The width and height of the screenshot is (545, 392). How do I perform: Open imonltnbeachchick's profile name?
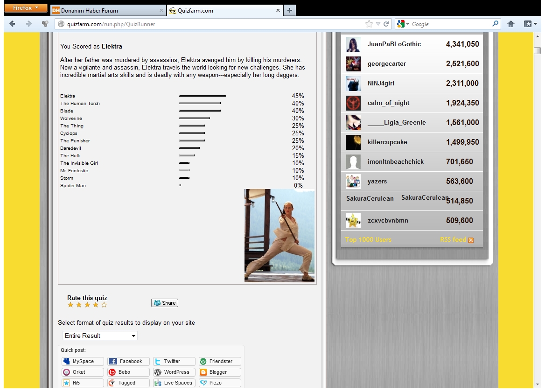(x=396, y=161)
